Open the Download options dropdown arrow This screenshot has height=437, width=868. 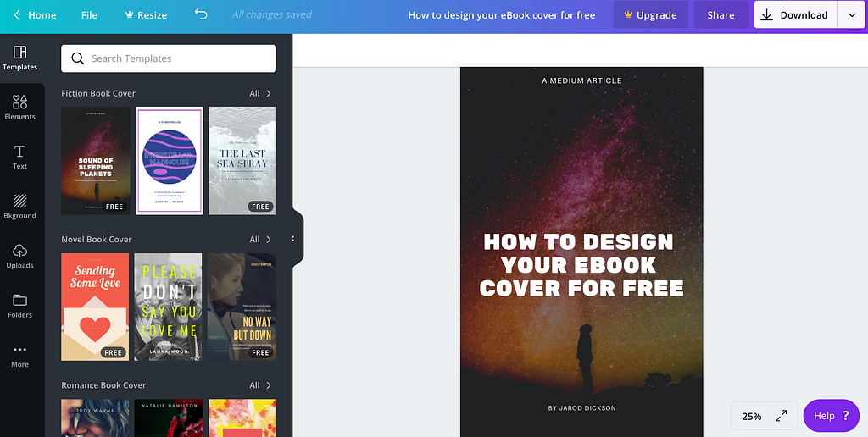tap(851, 15)
